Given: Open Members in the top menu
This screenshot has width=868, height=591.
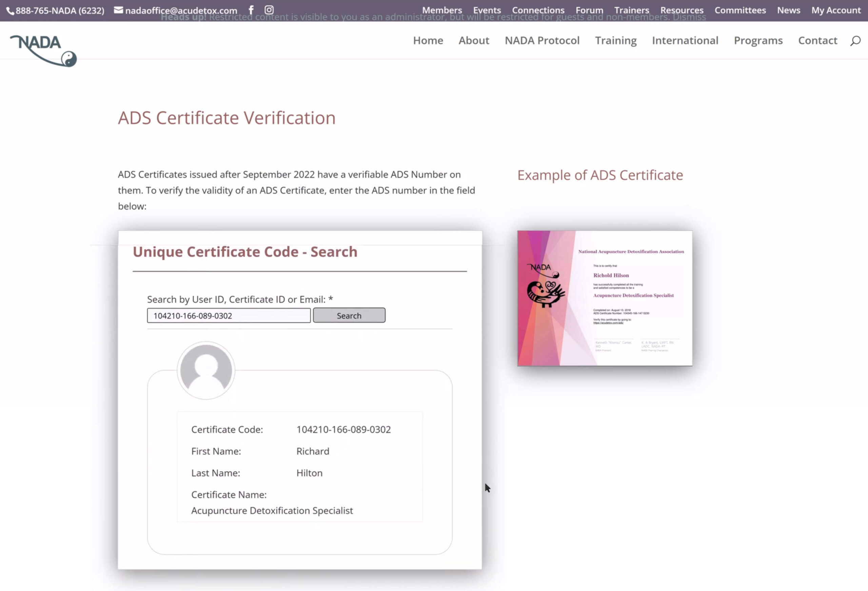Looking at the screenshot, I should [x=442, y=10].
